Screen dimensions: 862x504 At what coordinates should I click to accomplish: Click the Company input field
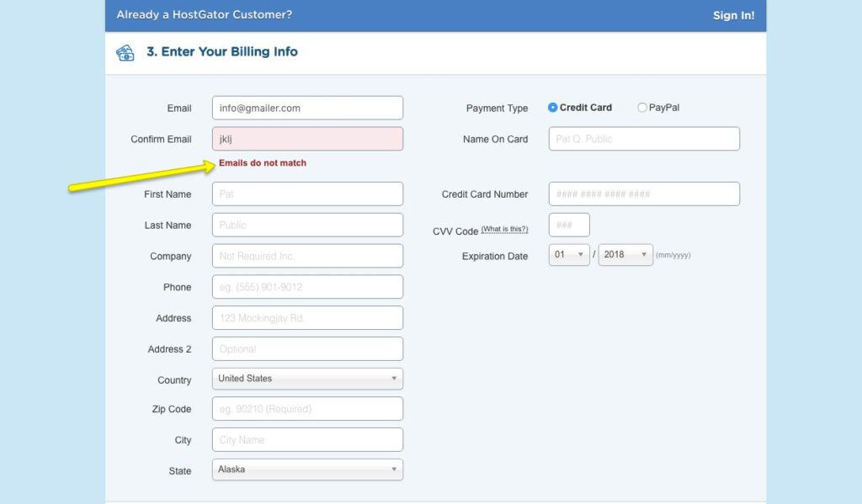tap(307, 256)
